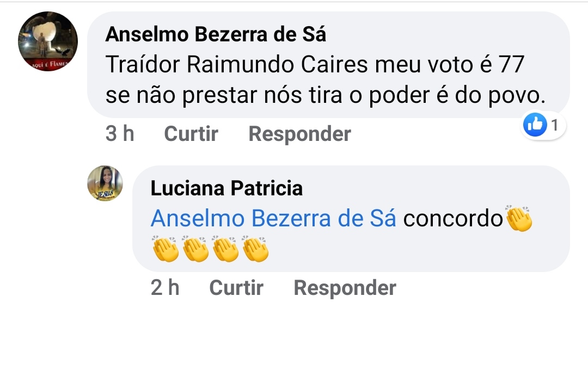Click the 2 h timestamp

tap(165, 288)
